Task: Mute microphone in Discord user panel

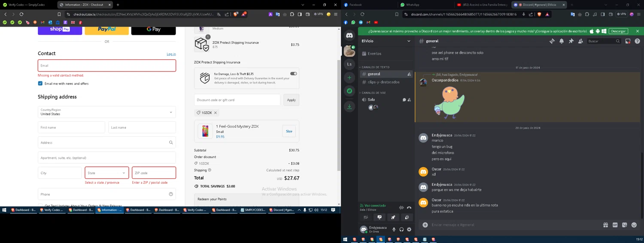Action: 394,230
